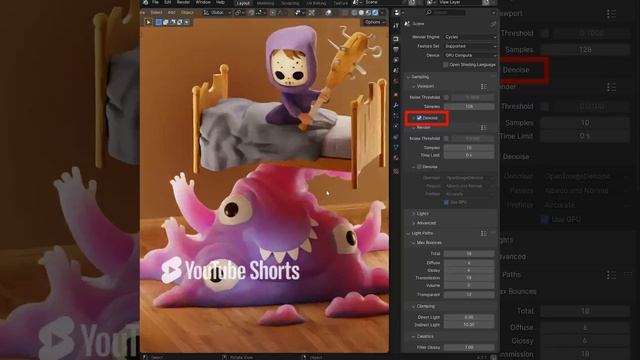Switch to rendered viewport shading icon
Viewport: 640px width, 360px height.
click(x=375, y=13)
